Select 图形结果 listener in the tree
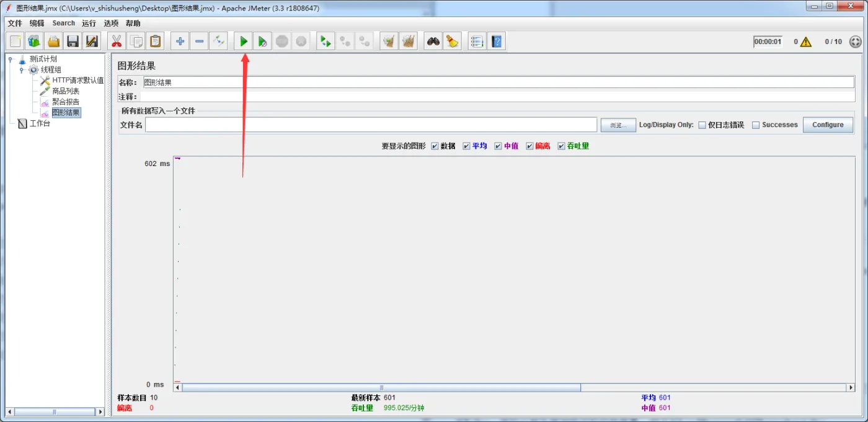This screenshot has width=868, height=422. click(66, 113)
